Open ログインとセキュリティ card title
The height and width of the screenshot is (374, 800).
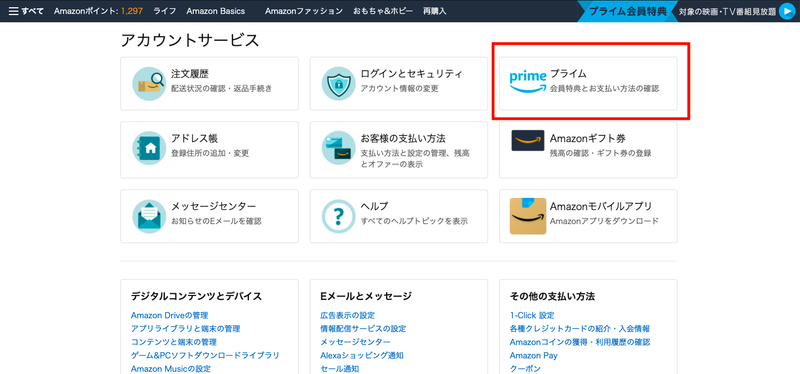tap(411, 74)
